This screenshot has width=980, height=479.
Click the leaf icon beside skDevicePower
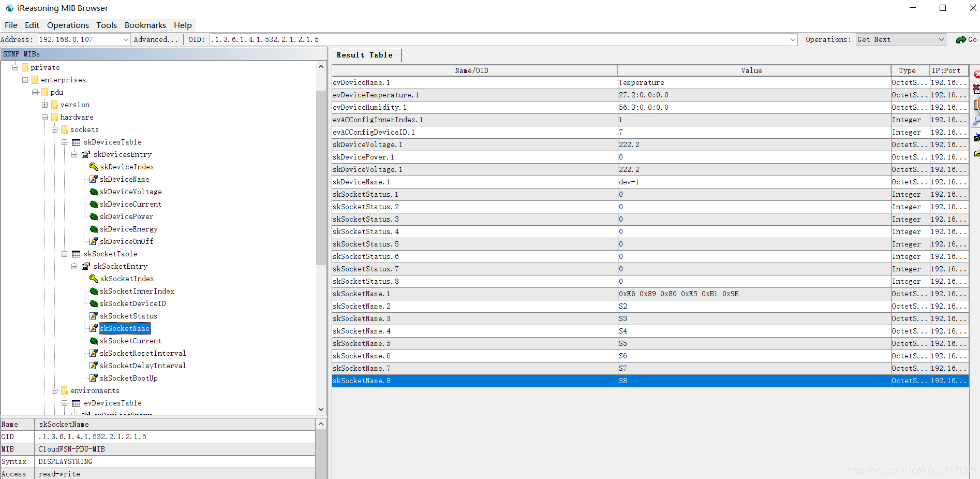click(x=94, y=216)
